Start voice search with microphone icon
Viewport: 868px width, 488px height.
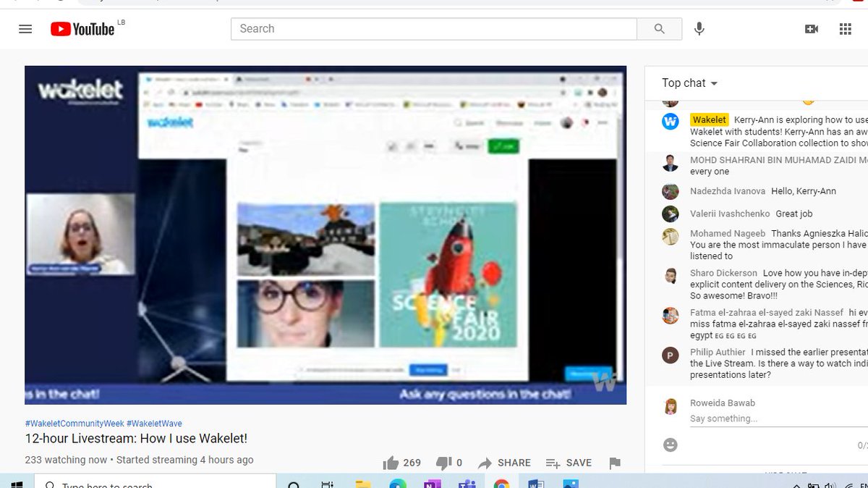coord(699,29)
